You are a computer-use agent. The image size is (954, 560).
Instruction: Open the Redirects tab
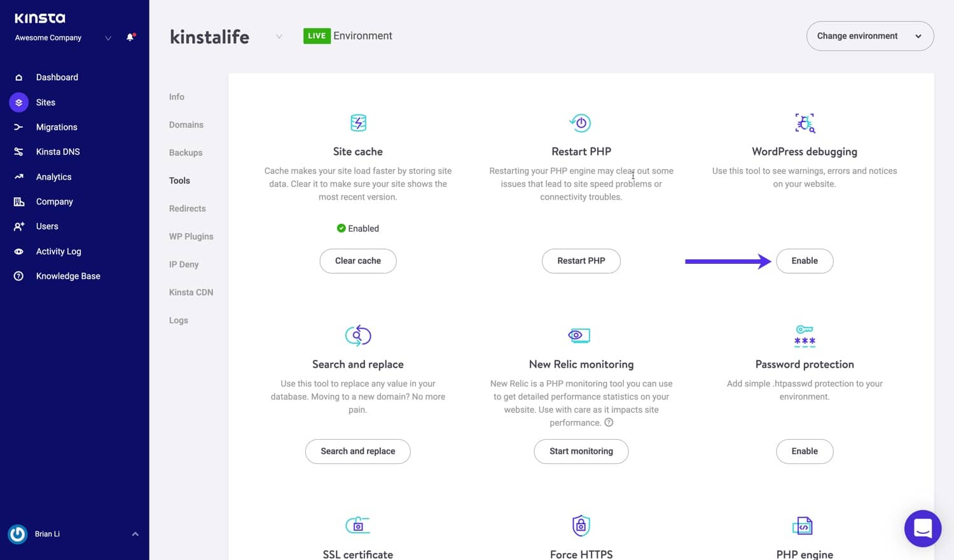(x=188, y=208)
